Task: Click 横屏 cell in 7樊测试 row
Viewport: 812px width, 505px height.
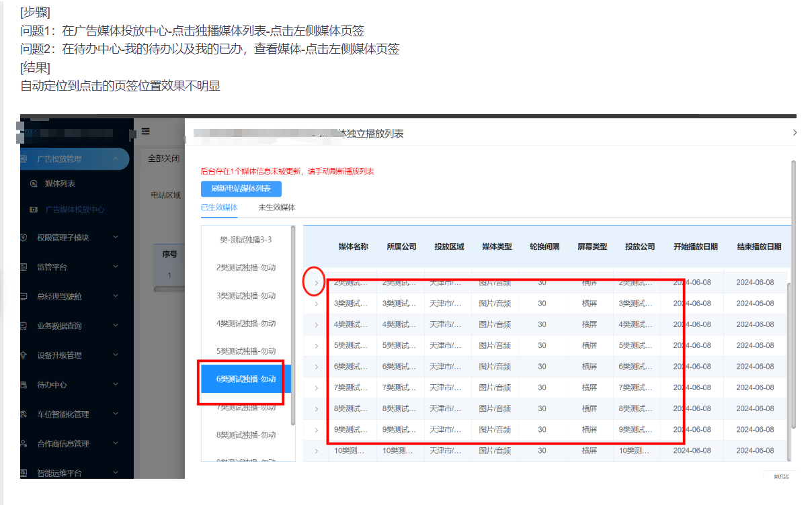Action: pyautogui.click(x=590, y=387)
